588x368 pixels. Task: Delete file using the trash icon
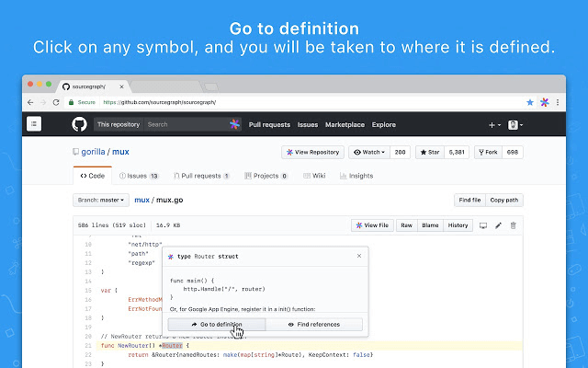click(514, 225)
